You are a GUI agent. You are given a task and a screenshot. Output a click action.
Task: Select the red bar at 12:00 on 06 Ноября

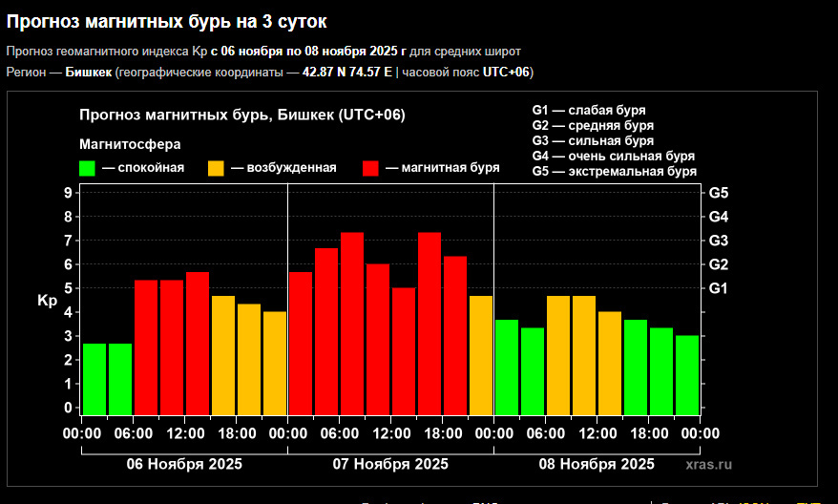tap(198, 343)
